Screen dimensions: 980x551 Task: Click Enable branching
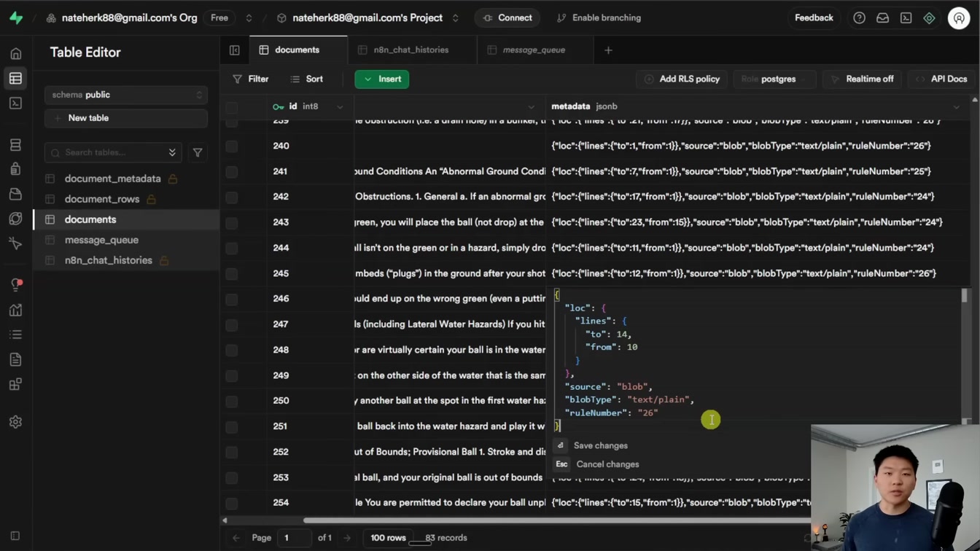(x=599, y=17)
